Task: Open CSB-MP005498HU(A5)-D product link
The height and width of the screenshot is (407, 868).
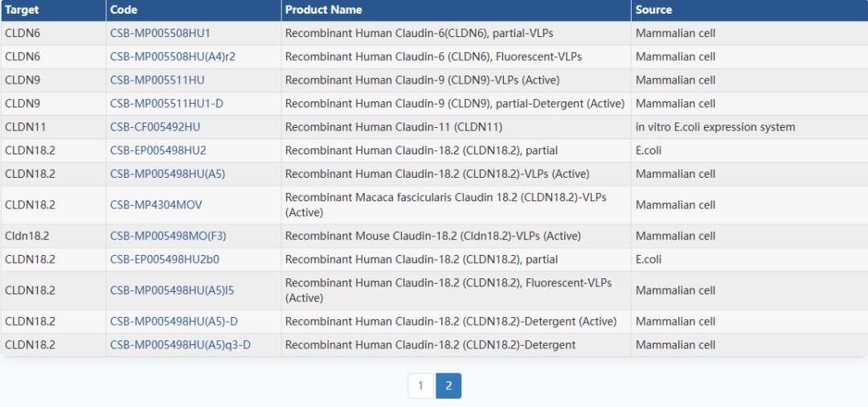Action: [174, 322]
